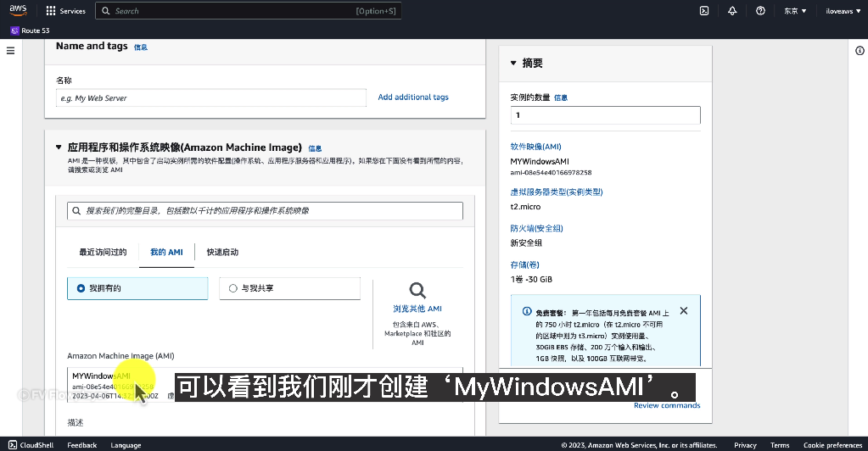The image size is (868, 451).
Task: Open Language selector in footer
Action: click(126, 445)
